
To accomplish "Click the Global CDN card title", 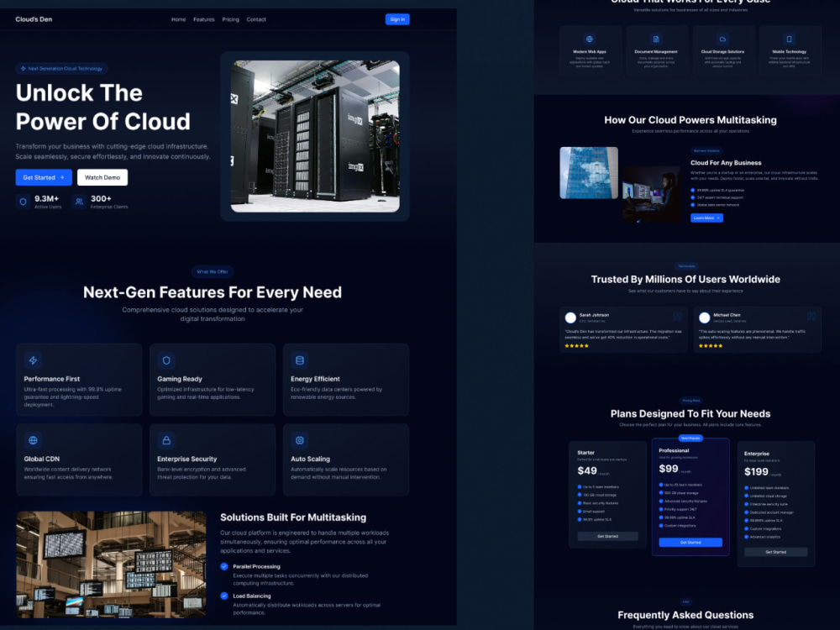I will pyautogui.click(x=41, y=459).
